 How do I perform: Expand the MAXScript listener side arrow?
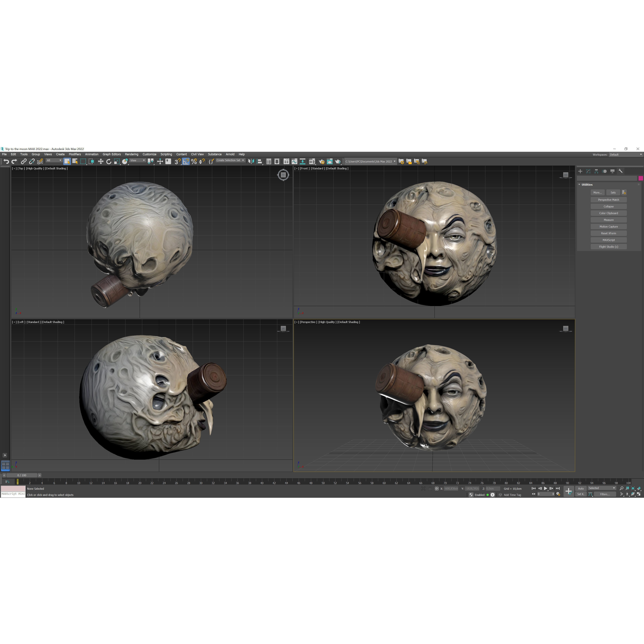pyautogui.click(x=5, y=455)
